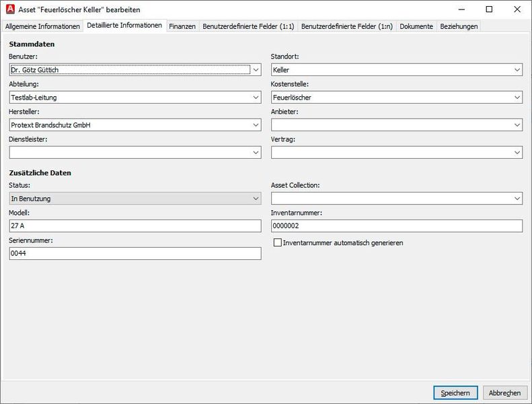Open Benutzerdefinierte Felder (1:n) tab
532x404 pixels.
coord(347,26)
